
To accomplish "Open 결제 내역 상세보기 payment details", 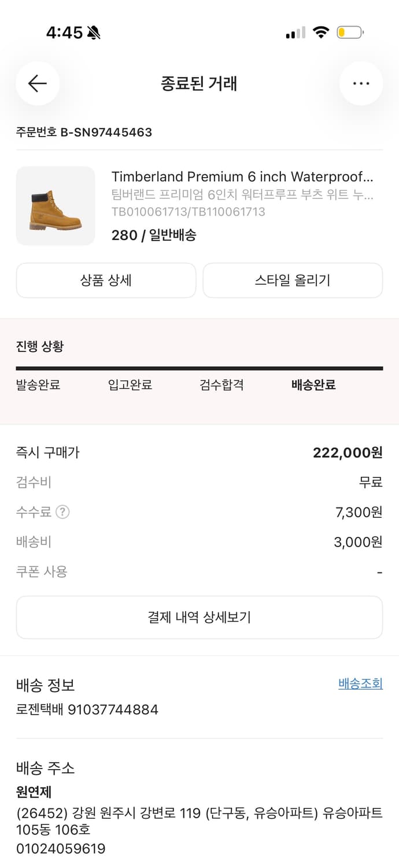I will click(x=199, y=617).
